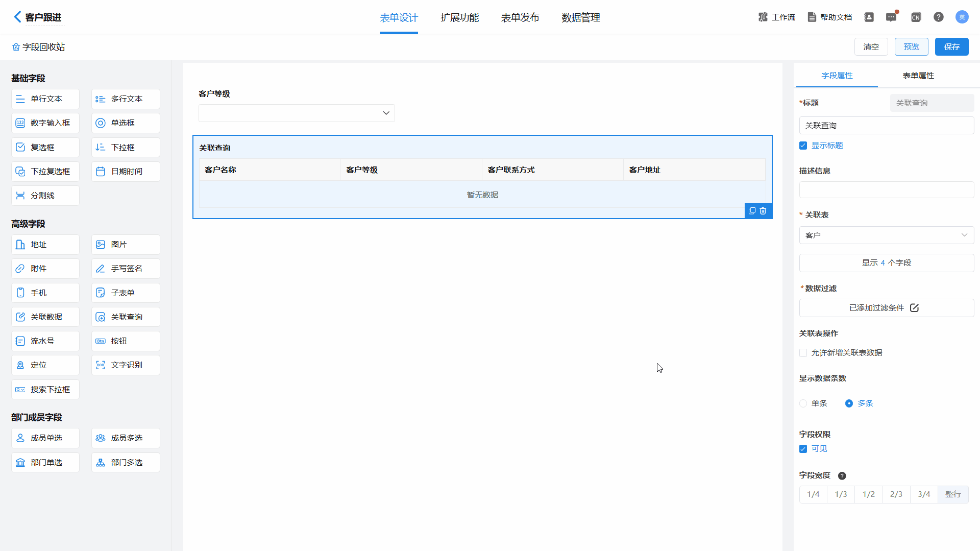The width and height of the screenshot is (980, 551).
Task: Go to the 数据管理 tab
Action: point(581,18)
